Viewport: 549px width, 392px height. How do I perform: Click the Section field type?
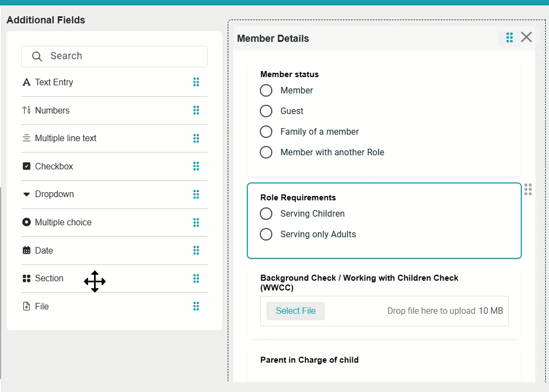pyautogui.click(x=49, y=279)
